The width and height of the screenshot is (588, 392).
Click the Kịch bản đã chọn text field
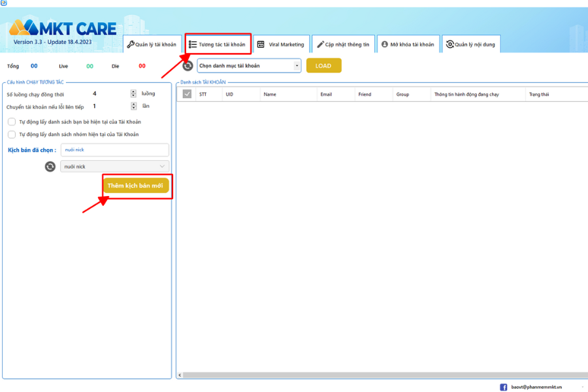coord(114,150)
